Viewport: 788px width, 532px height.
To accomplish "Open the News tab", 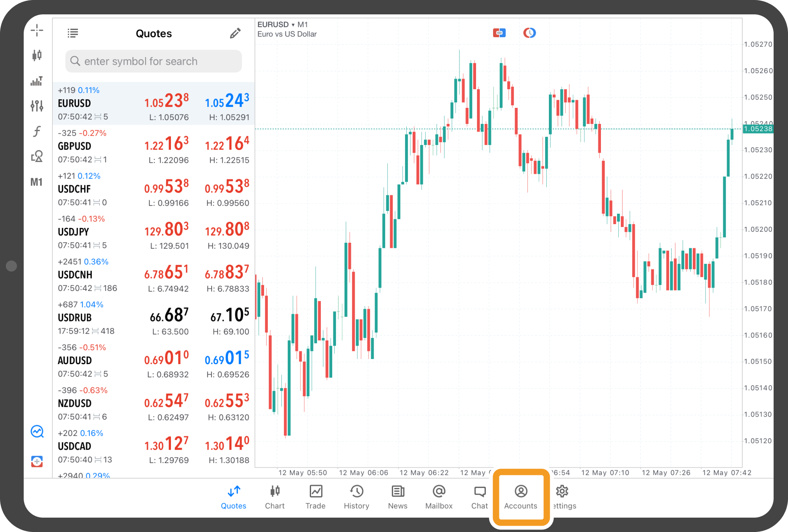I will tap(397, 496).
